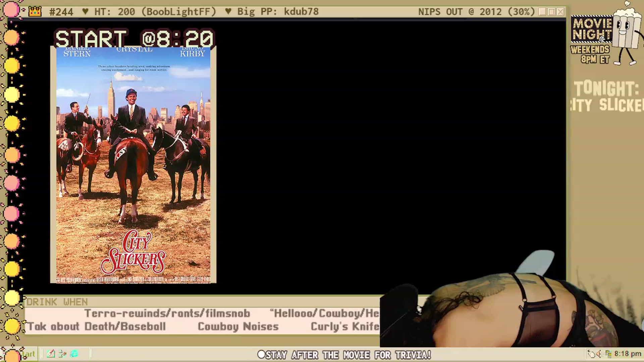The height and width of the screenshot is (362, 644).
Task: Minimize the overlay window from title bar
Action: (x=542, y=12)
